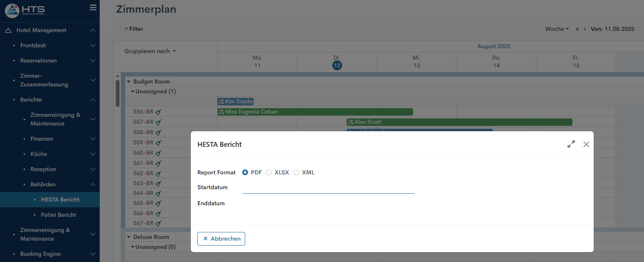
Task: Click cleaning status icon for room 567-BR
Action: click(x=158, y=223)
